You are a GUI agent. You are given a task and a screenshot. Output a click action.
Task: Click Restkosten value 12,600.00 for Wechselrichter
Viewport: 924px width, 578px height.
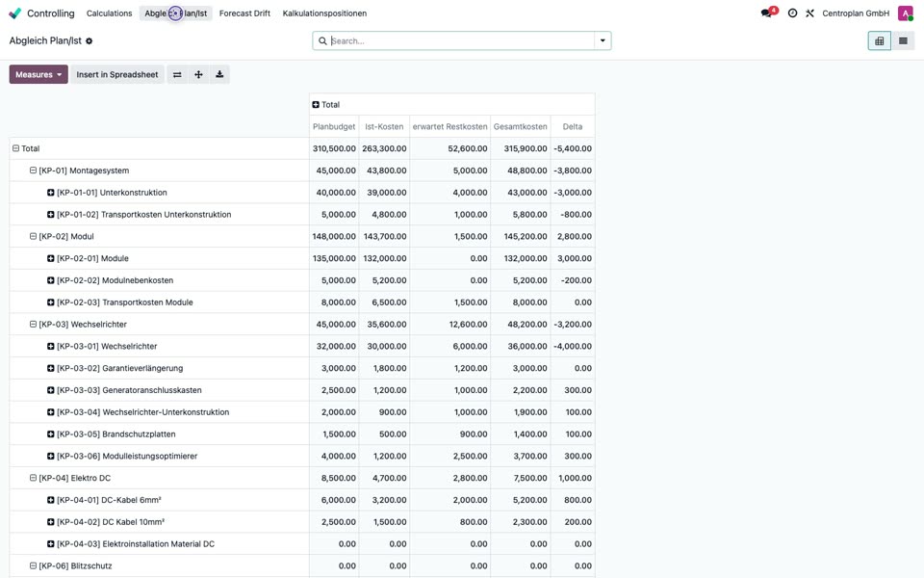click(x=450, y=324)
